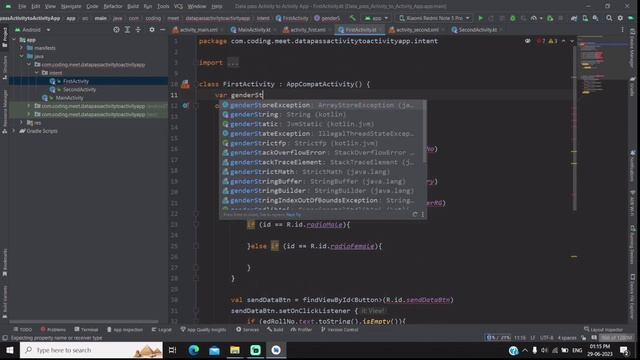Collapse the app module tree node
Viewport: 640px width, 360px height.
[14, 40]
